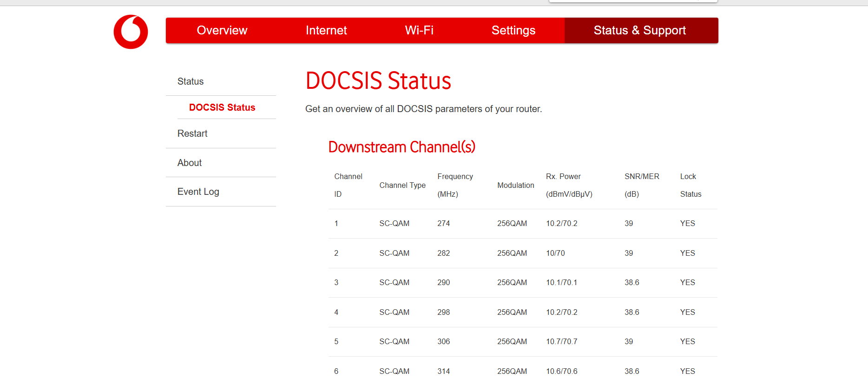Click Lock Status YES for channel 6
Viewport: 868px width, 379px height.
(688, 371)
